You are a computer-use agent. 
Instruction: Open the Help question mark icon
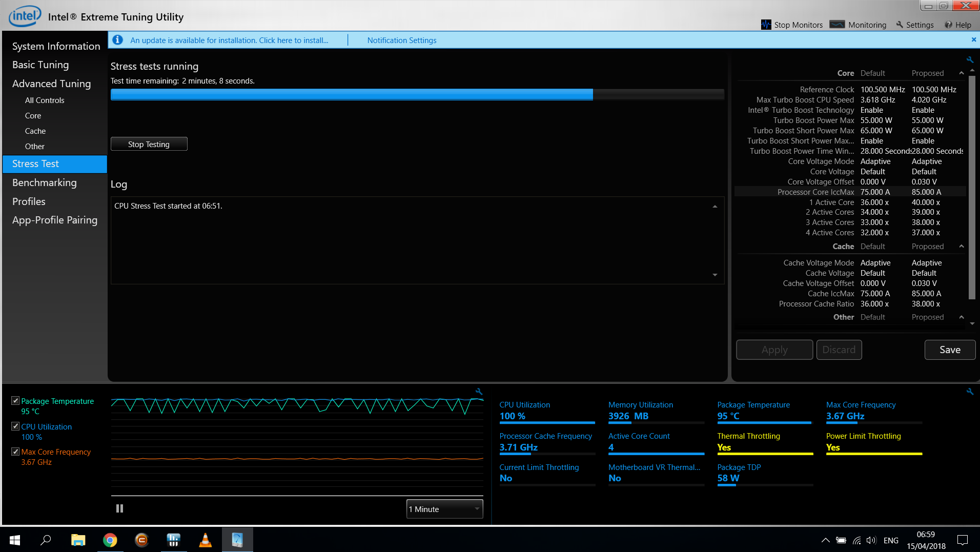pos(948,25)
